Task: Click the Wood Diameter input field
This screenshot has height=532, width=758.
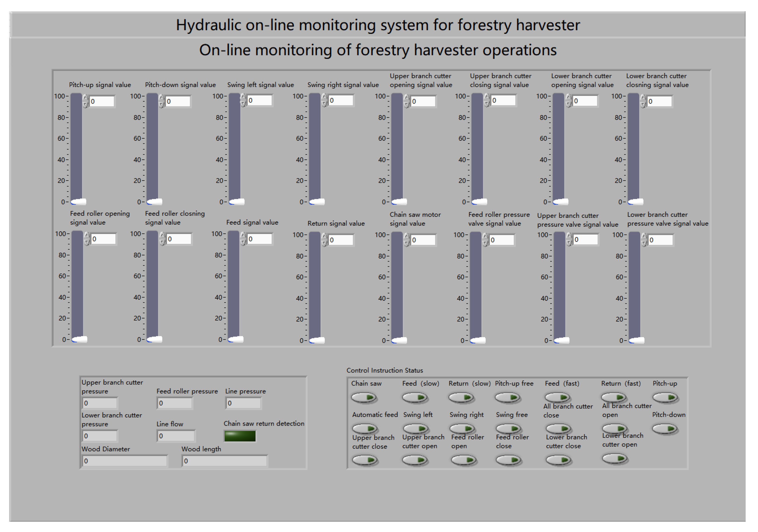Action: click(125, 461)
